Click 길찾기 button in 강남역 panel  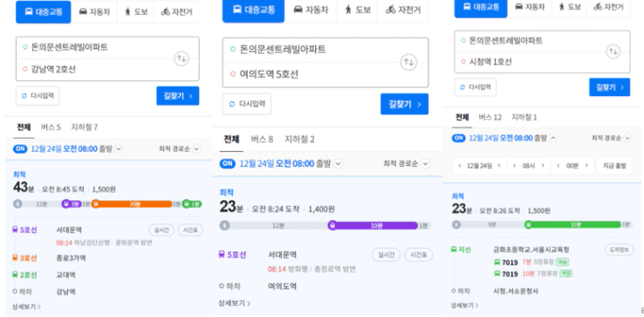point(178,96)
